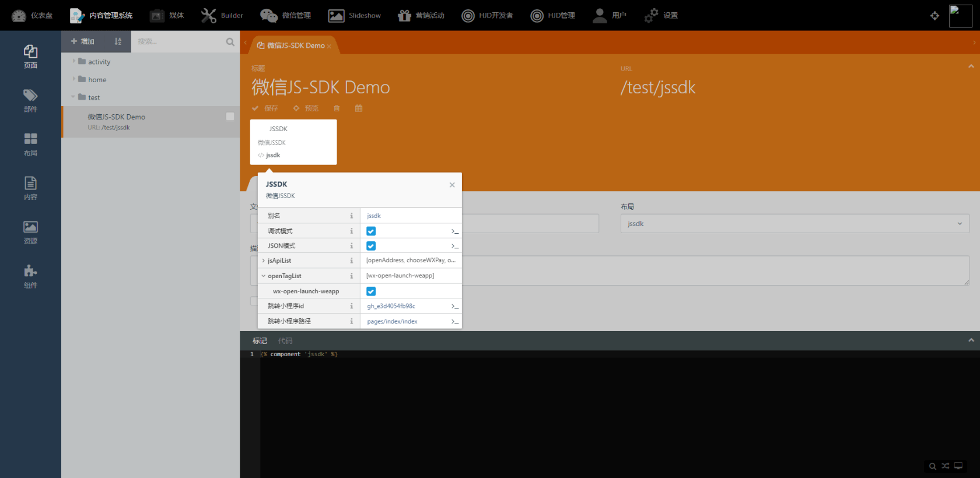The height and width of the screenshot is (478, 980).
Task: Open external editor for 跳转小程序id
Action: [454, 307]
